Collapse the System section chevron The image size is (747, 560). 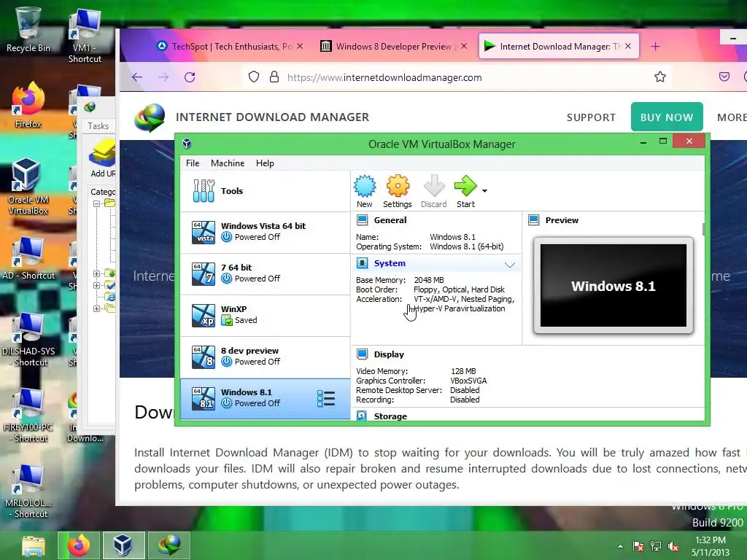point(510,265)
